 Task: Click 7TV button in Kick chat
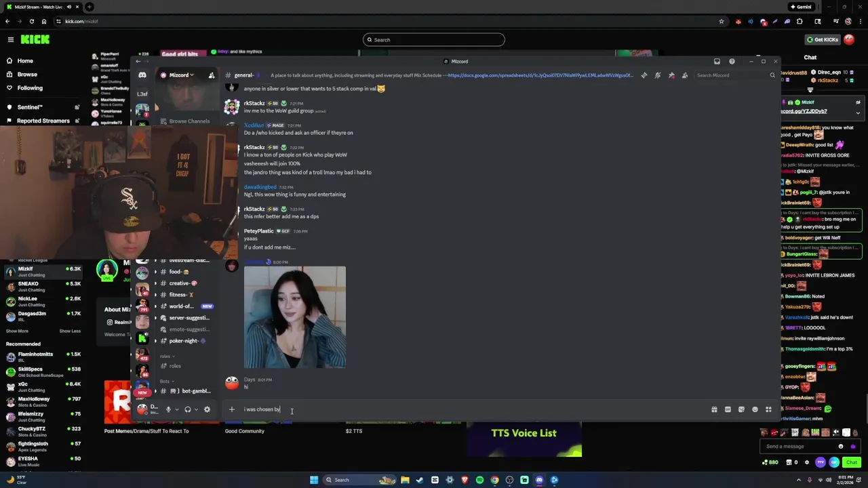pos(821,462)
